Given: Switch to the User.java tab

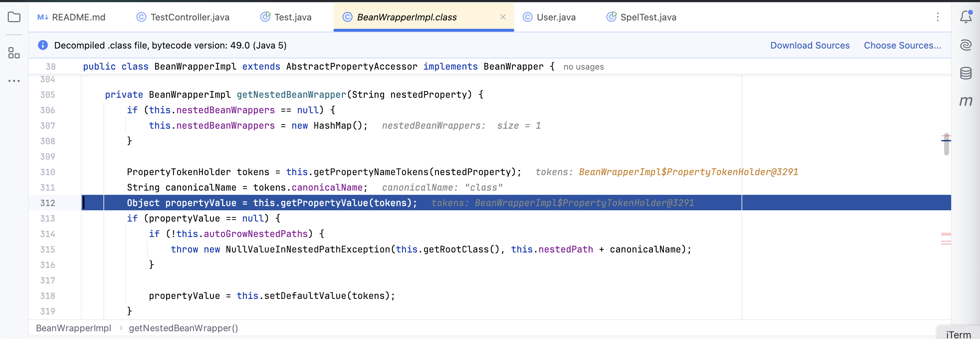Looking at the screenshot, I should 549,17.
